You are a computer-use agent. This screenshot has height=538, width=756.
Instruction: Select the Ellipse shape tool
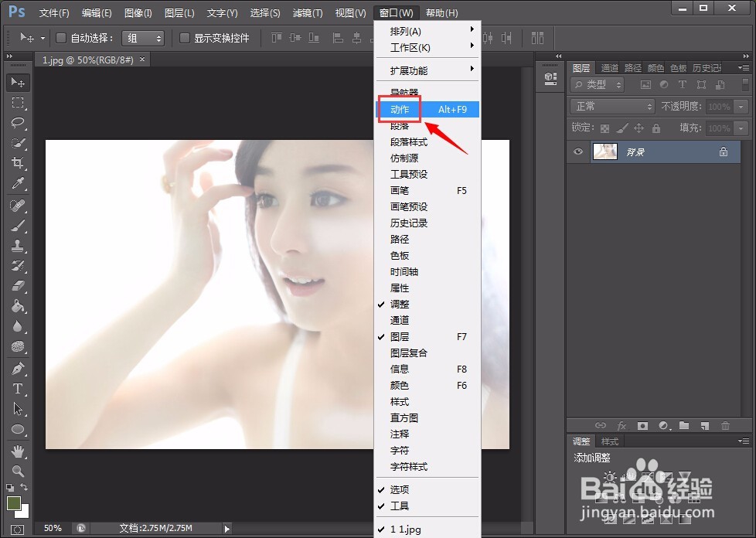[x=18, y=429]
